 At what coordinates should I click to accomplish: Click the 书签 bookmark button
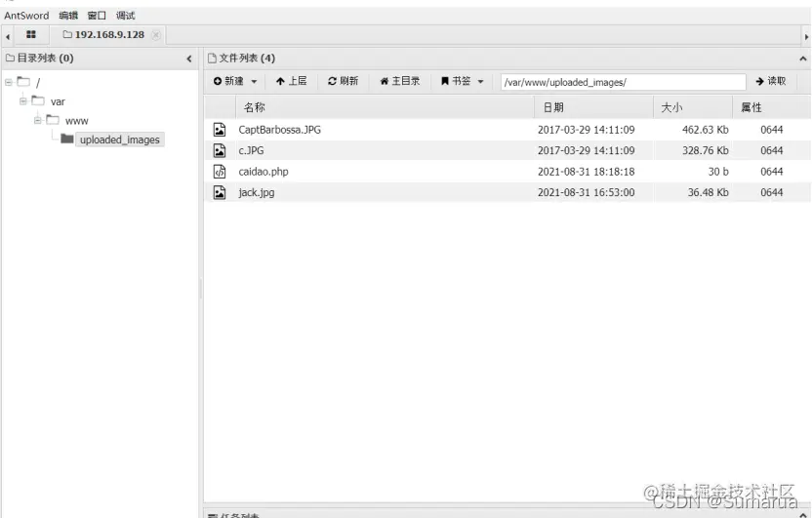pyautogui.click(x=456, y=81)
